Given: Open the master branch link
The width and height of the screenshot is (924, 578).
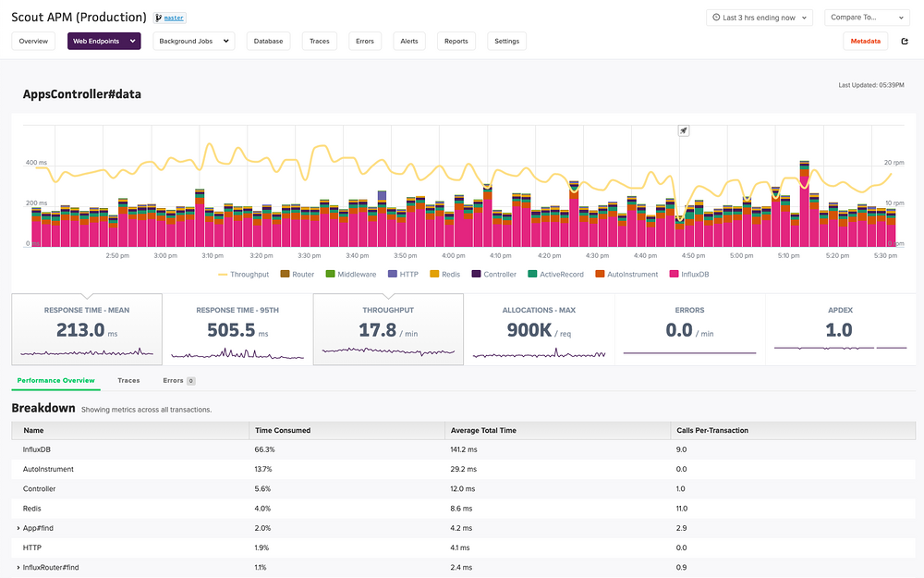Looking at the screenshot, I should pos(174,18).
